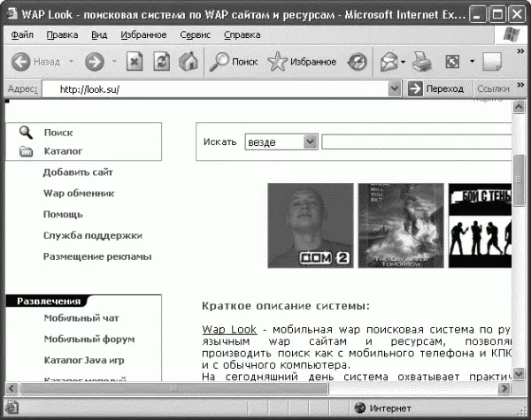Screen dimensions: 531x420
Task: Open the Помощь link
Action: [x=63, y=215]
